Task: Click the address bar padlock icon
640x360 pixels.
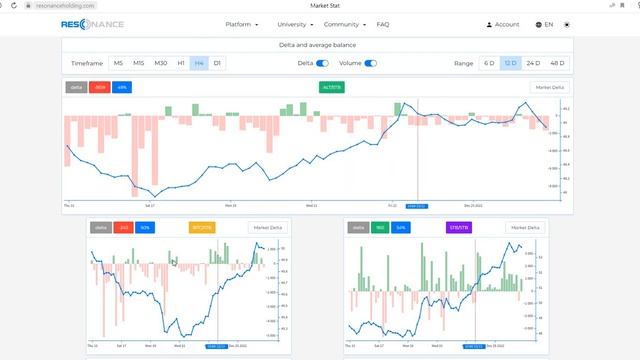Action: pos(28,6)
